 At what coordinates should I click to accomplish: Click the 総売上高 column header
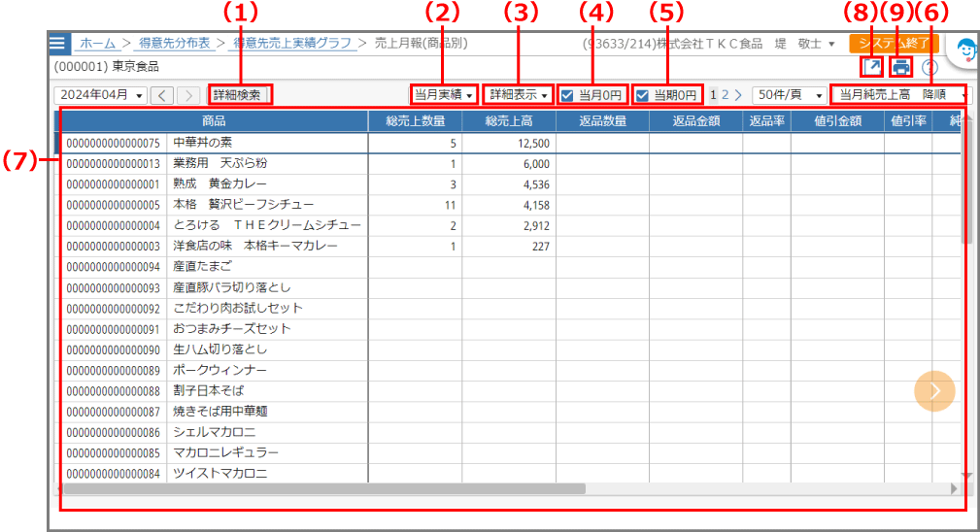(509, 121)
